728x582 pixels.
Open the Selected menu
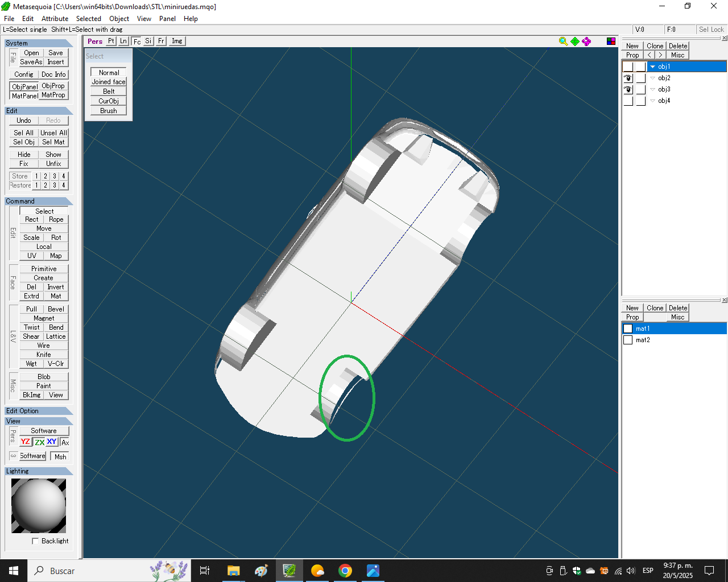[x=89, y=19]
